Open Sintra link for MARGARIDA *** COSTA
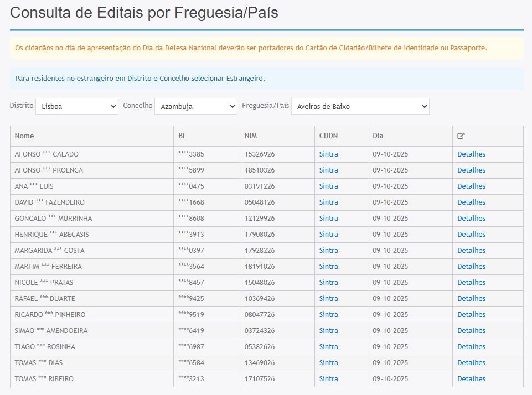The width and height of the screenshot is (532, 395). [x=328, y=251]
